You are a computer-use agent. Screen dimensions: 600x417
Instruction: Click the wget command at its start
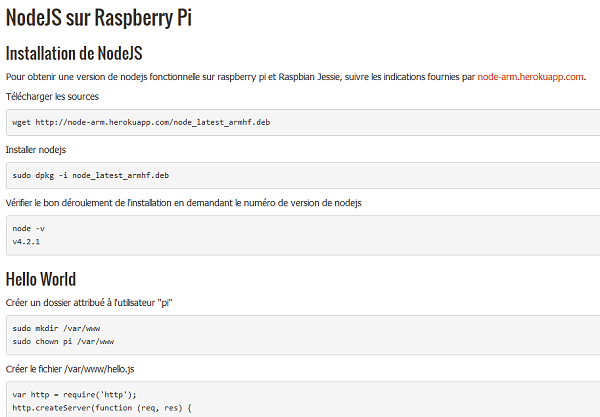click(x=21, y=122)
